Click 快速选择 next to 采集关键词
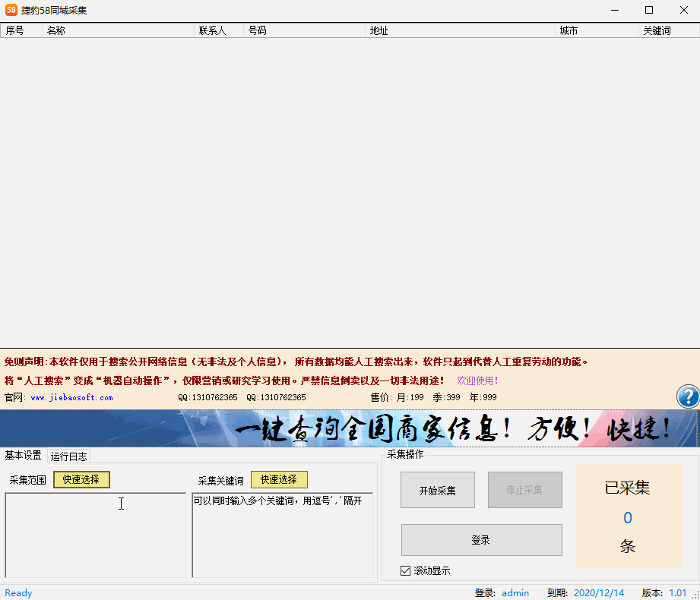This screenshot has height=600, width=700. [279, 479]
